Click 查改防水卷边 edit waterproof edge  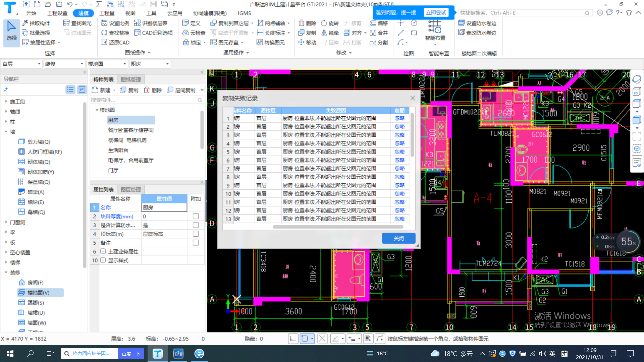pyautogui.click(x=477, y=33)
